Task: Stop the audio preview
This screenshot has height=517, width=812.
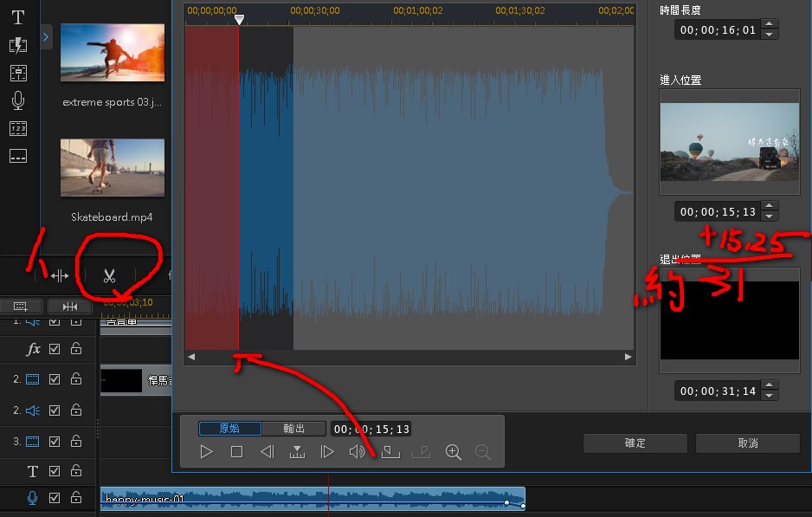Action: point(236,452)
